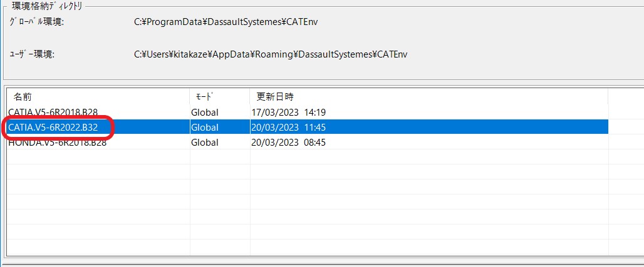This screenshot has width=644, height=267.
Task: Click the 20/03/2023 08:45 date cell
Action: [x=288, y=143]
